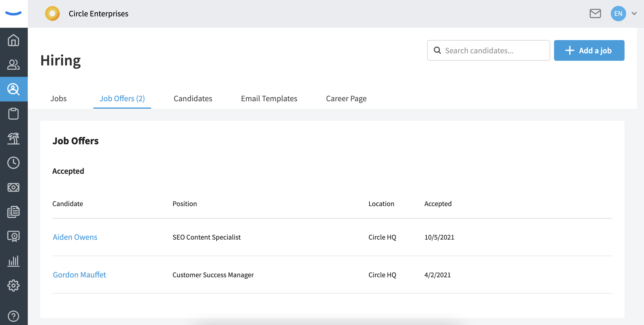Click the Circle Enterprises company name
The image size is (644, 325).
click(x=98, y=13)
